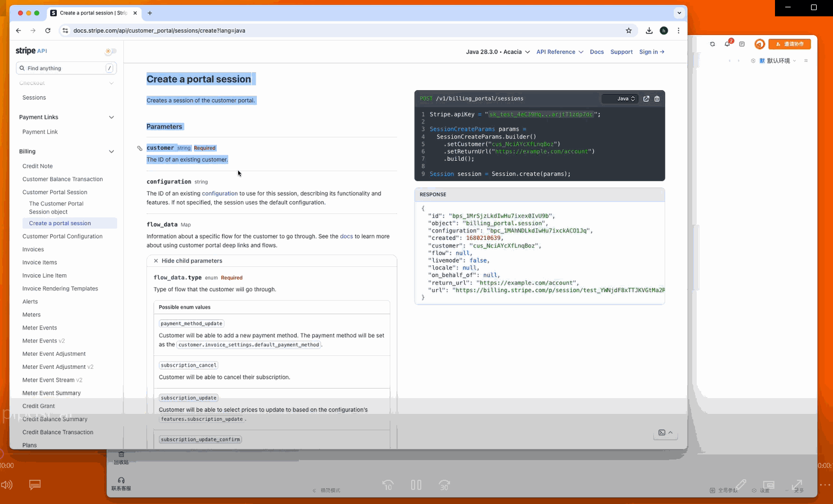833x504 pixels.
Task: Collapse the Payment Links section
Action: [112, 117]
